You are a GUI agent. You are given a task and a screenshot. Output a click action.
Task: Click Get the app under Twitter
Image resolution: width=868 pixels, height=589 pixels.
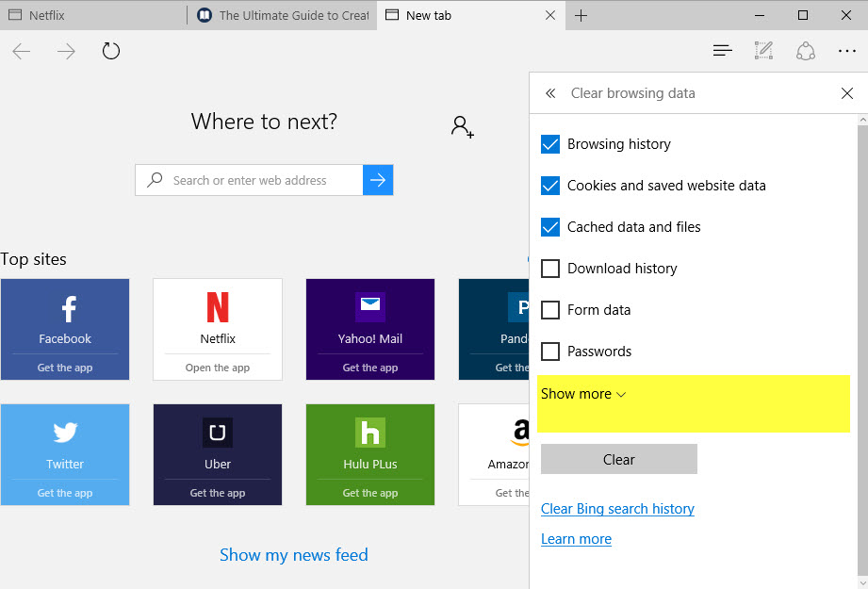click(x=65, y=493)
